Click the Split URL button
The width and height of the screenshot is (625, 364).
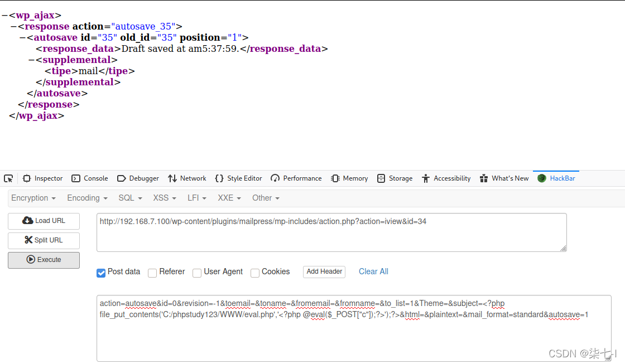click(44, 241)
